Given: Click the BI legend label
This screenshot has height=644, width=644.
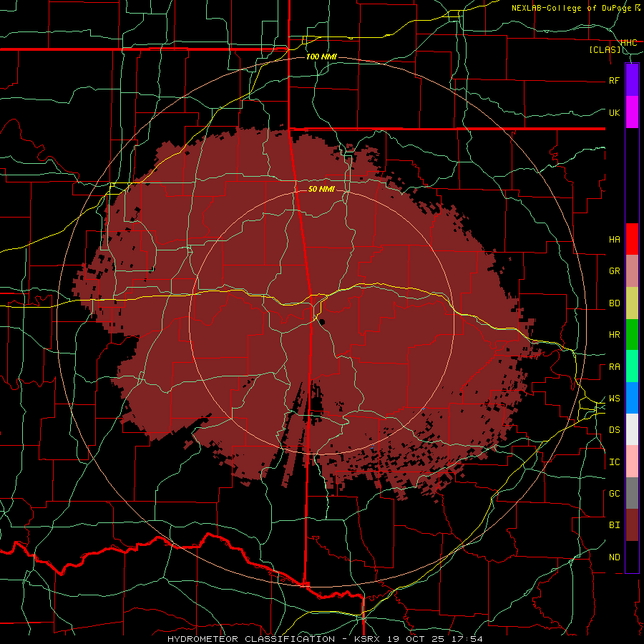Looking at the screenshot, I should 614,525.
